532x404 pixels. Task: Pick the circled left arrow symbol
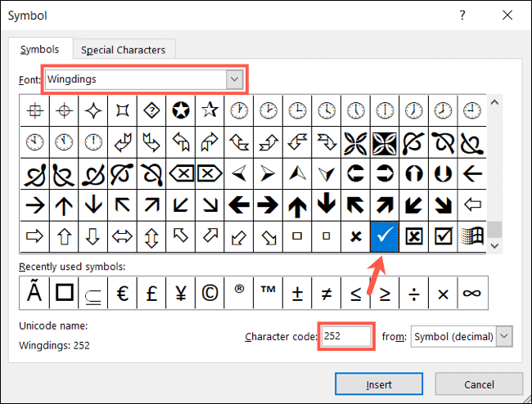point(355,173)
